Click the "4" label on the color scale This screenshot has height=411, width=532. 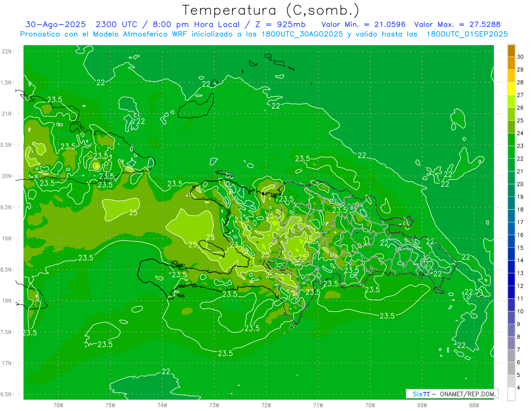click(519, 388)
